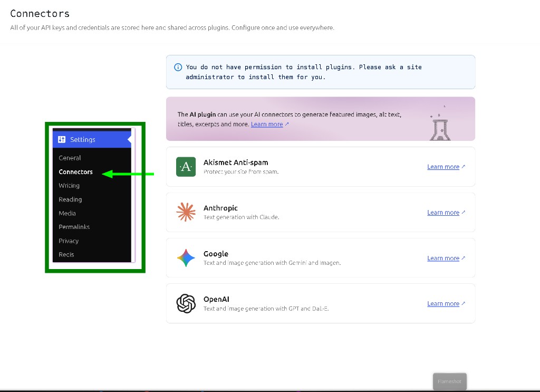Image resolution: width=540 pixels, height=392 pixels.
Task: Open the Media settings page
Action: click(x=67, y=213)
